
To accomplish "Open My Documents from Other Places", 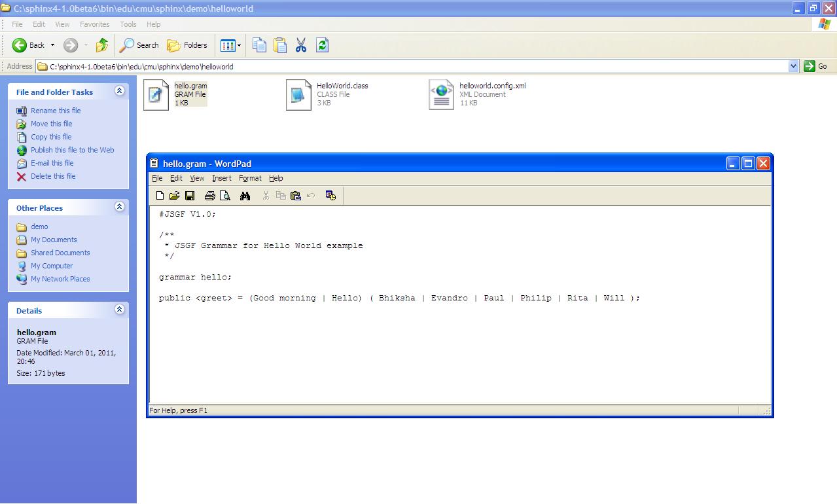I will pos(54,240).
